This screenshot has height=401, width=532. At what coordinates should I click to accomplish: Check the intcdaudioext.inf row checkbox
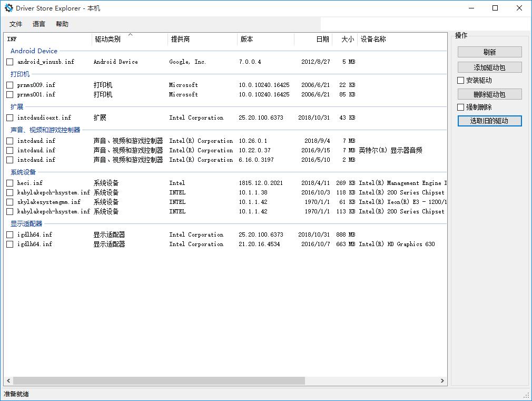[10, 118]
